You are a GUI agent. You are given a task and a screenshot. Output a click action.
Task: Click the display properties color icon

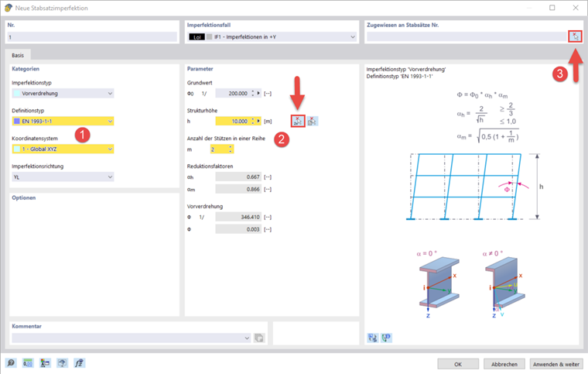pyautogui.click(x=45, y=362)
